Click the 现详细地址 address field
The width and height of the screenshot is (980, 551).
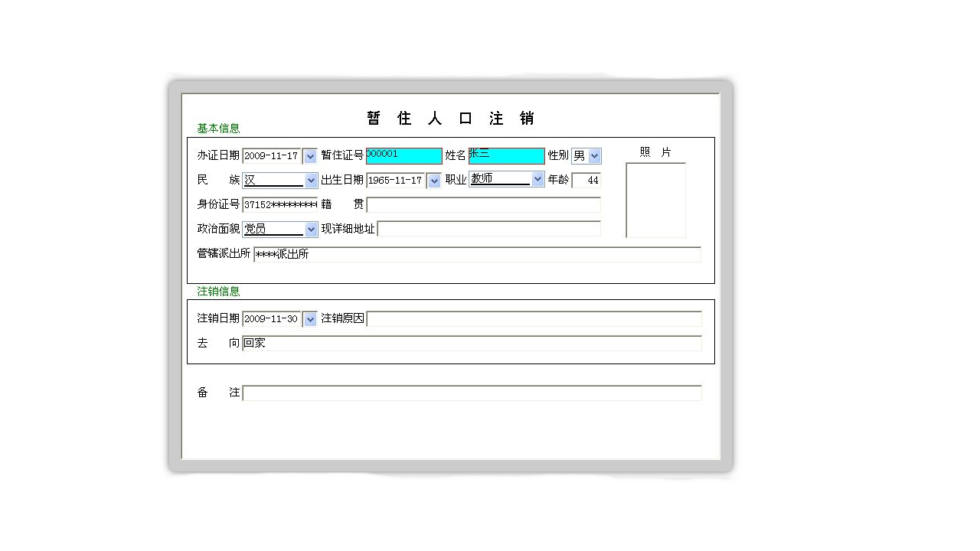coord(492,229)
